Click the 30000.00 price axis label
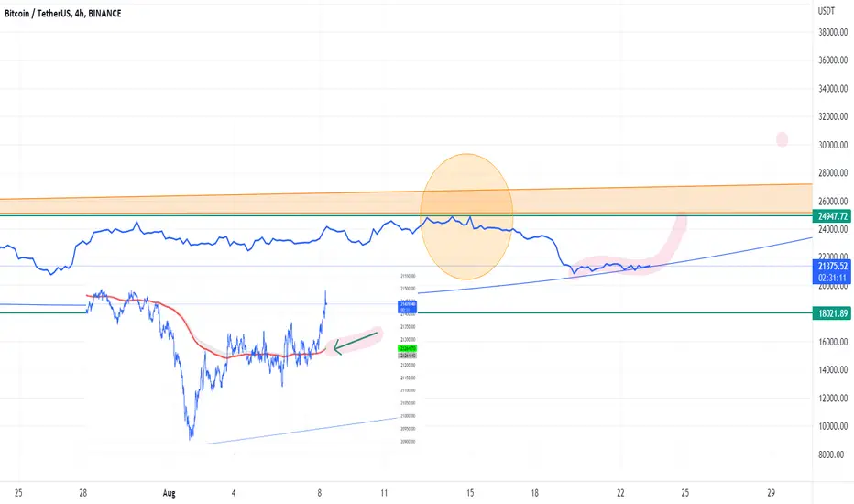This screenshot has width=854, height=504. 833,145
